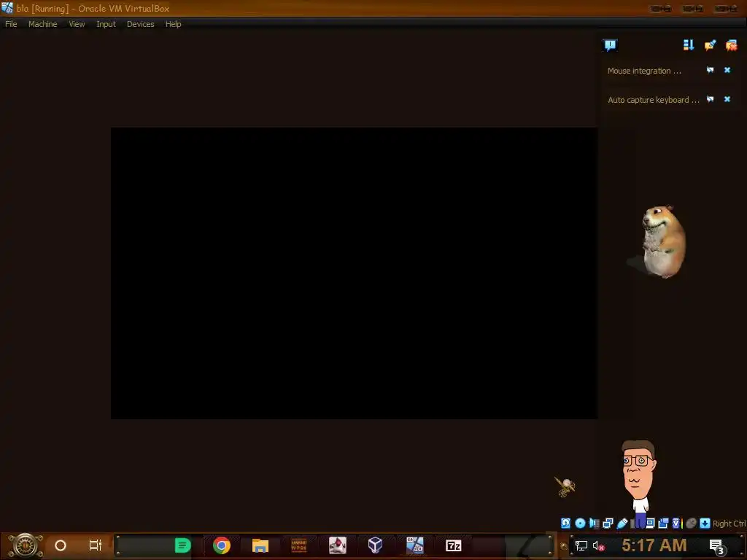This screenshot has width=747, height=560.
Task: Click Auto capture keyboard don't-show-again icon
Action: pos(711,99)
